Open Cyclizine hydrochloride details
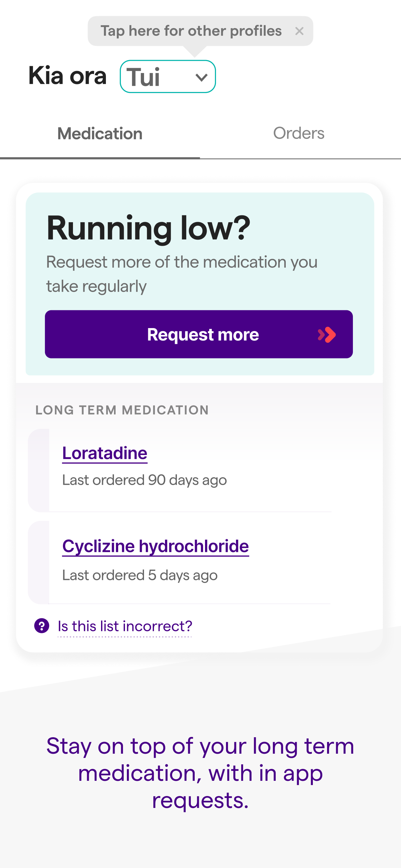Screen dimensions: 401x868 coord(155,546)
